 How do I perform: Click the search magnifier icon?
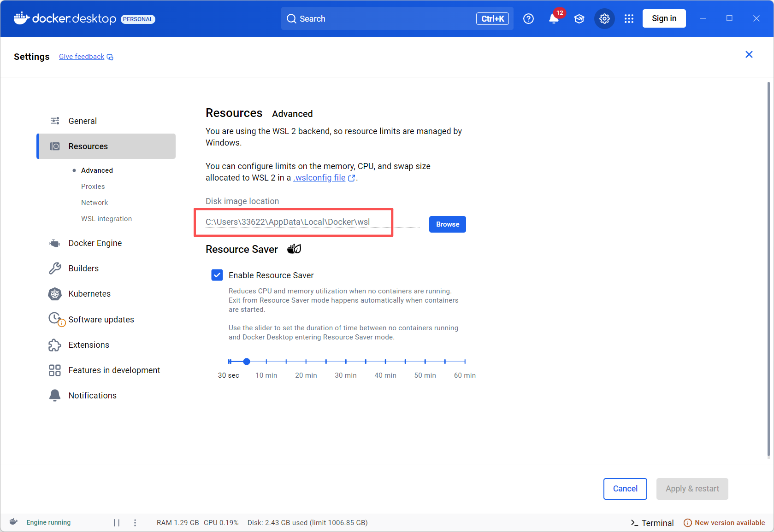(291, 18)
